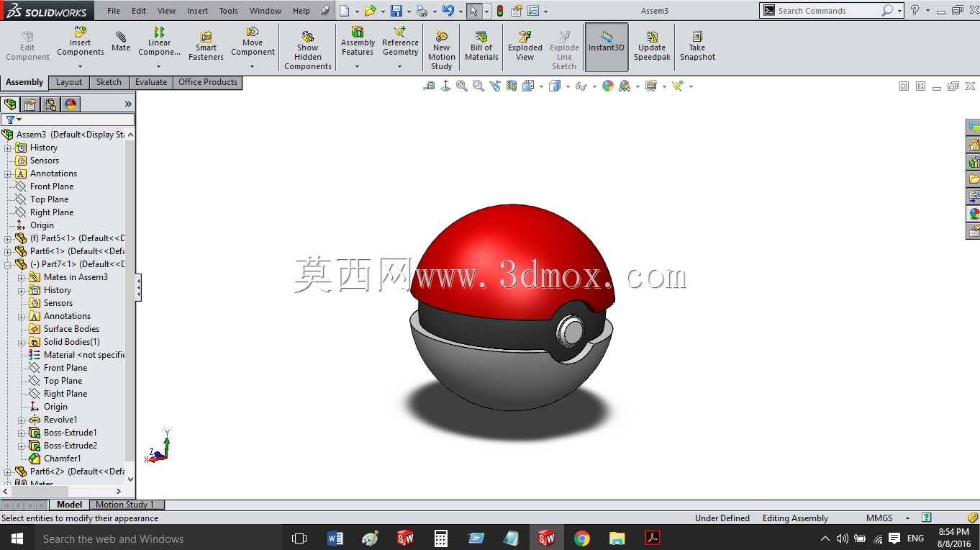Image resolution: width=980 pixels, height=550 pixels.
Task: Expand the Annotations folder under Assem3
Action: pos(7,173)
